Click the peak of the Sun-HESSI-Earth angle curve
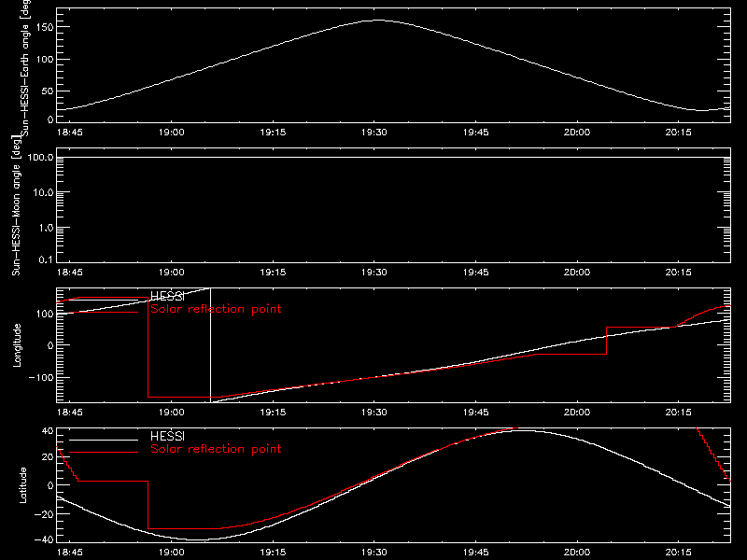The height and width of the screenshot is (560, 747). click(378, 20)
